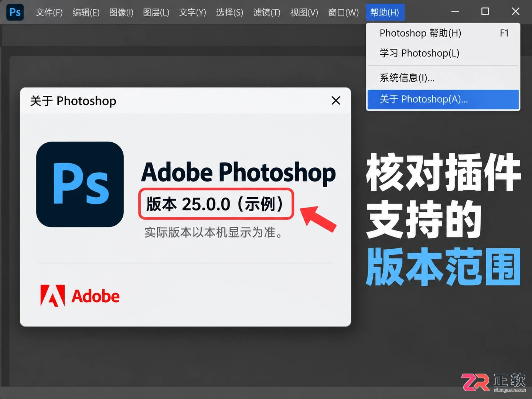Open the 滤镜(T) menu
The height and width of the screenshot is (399, 532).
point(267,13)
